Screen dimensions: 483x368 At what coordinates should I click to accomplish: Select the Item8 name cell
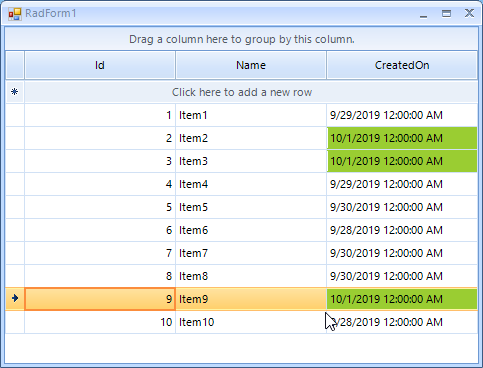click(251, 276)
